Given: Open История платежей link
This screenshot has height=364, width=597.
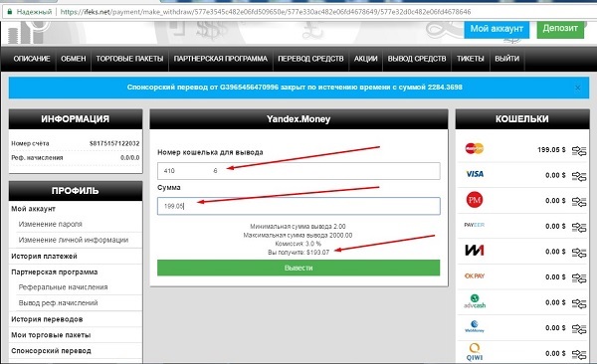Looking at the screenshot, I should pyautogui.click(x=44, y=256).
